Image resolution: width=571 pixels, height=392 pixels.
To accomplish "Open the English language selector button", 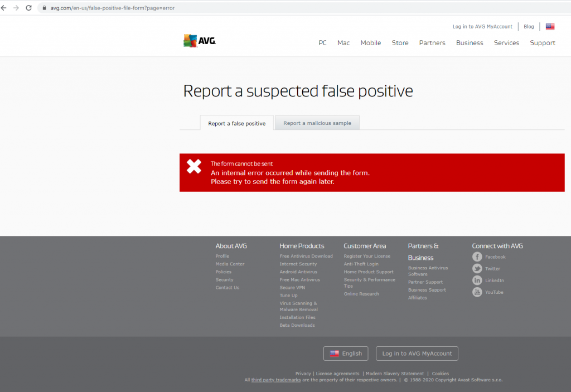I will coord(346,354).
